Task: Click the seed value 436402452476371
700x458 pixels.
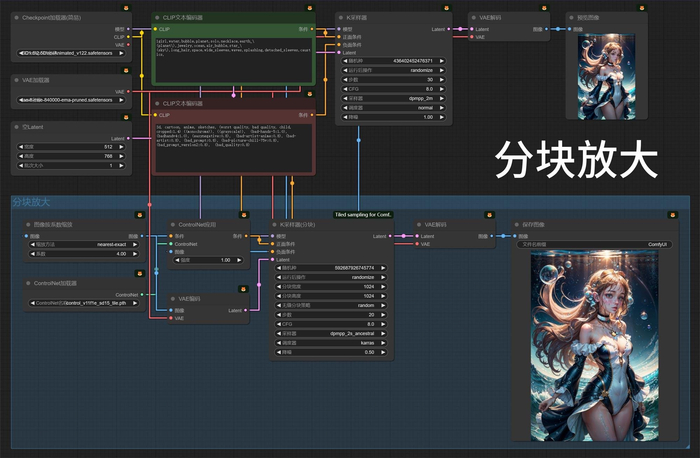Action: click(412, 61)
